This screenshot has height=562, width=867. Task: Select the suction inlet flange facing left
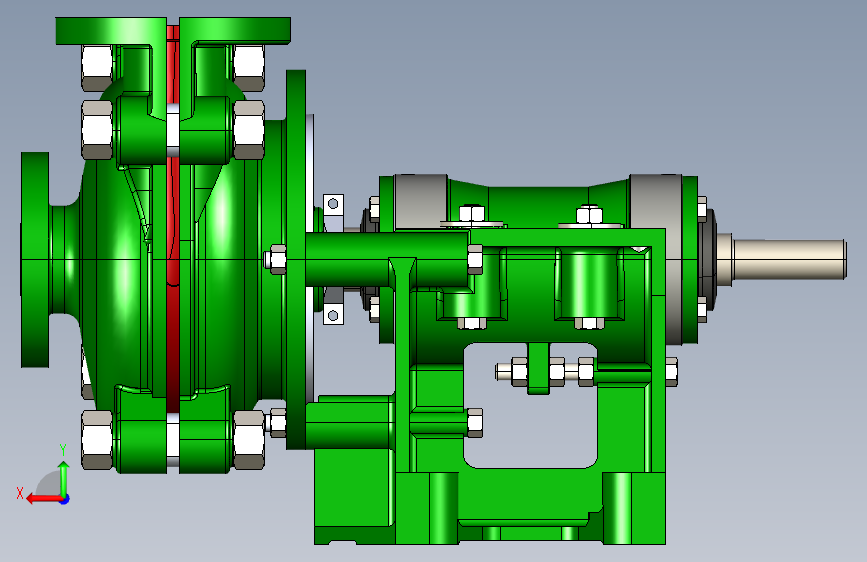pyautogui.click(x=35, y=259)
